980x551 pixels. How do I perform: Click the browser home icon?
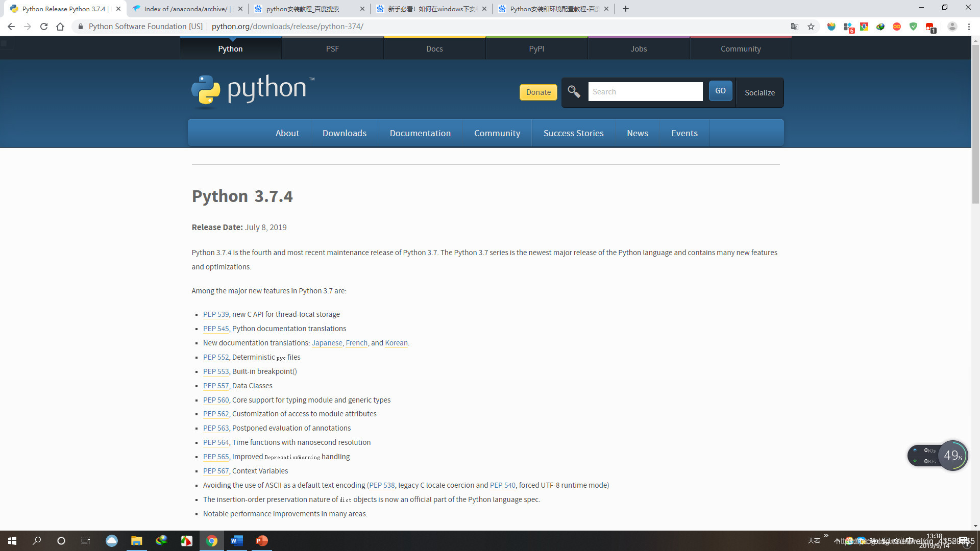[60, 27]
